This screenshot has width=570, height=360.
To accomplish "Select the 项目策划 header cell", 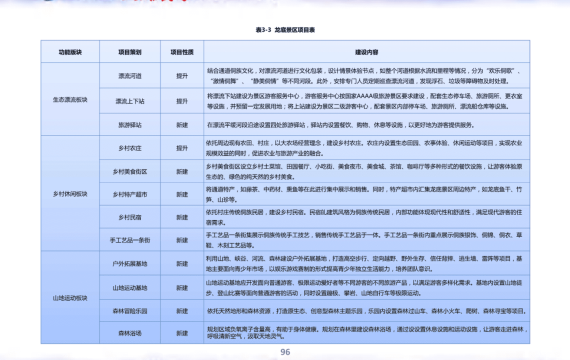I will point(130,52).
